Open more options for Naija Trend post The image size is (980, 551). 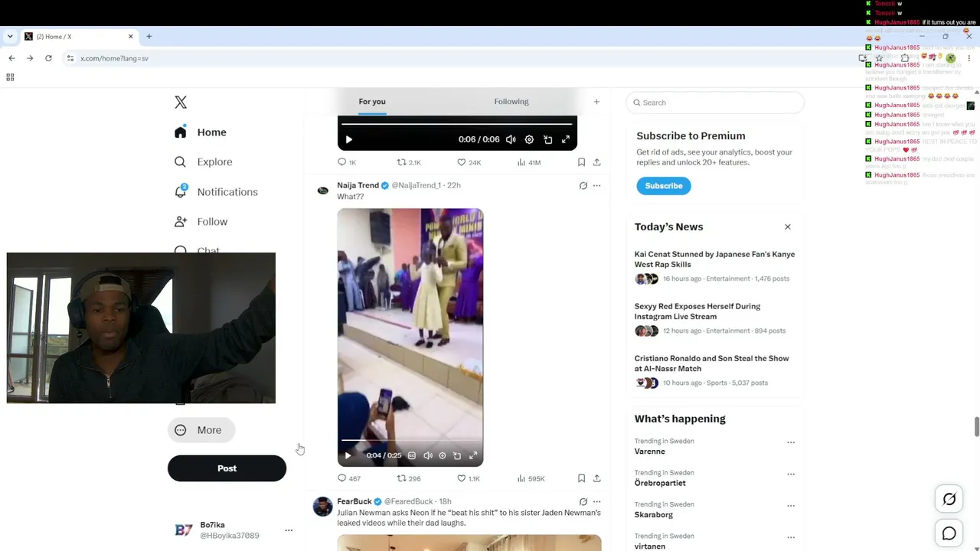click(597, 185)
